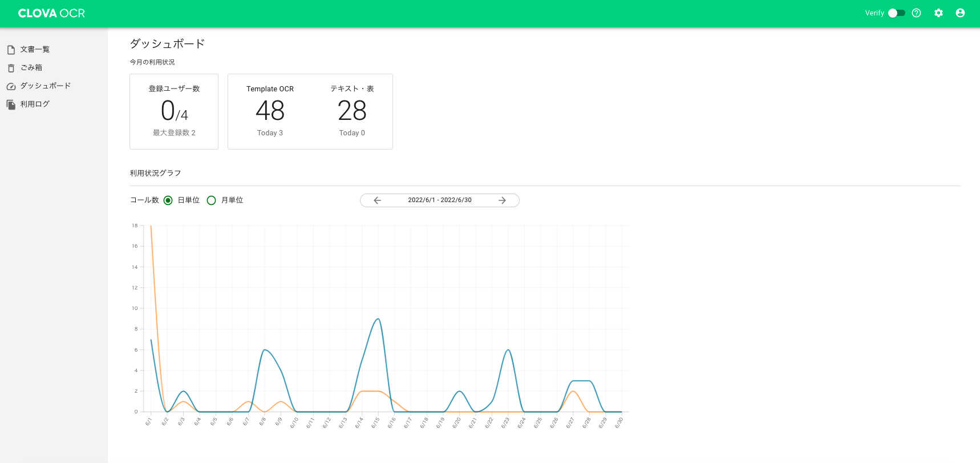Click the trash bin icon in sidebar
Viewport: 980px width, 463px height.
[x=11, y=68]
